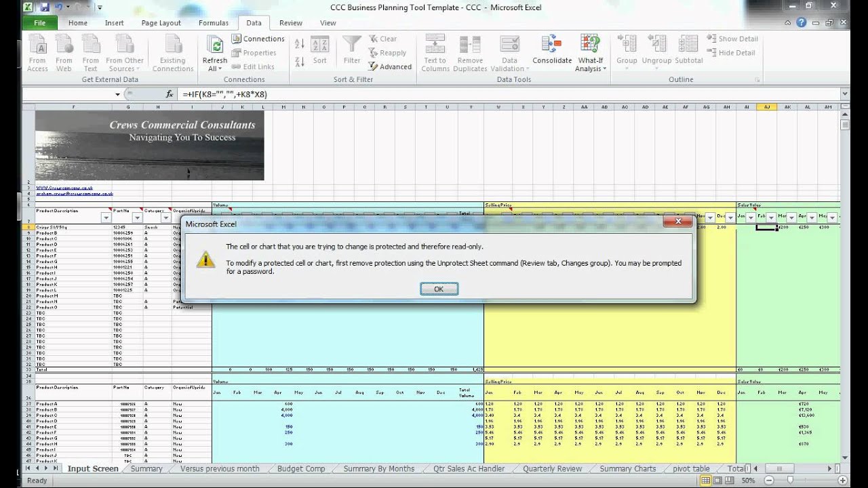The image size is (868, 488).
Task: Close the Microsoft Excel warning dialog
Action: [678, 222]
